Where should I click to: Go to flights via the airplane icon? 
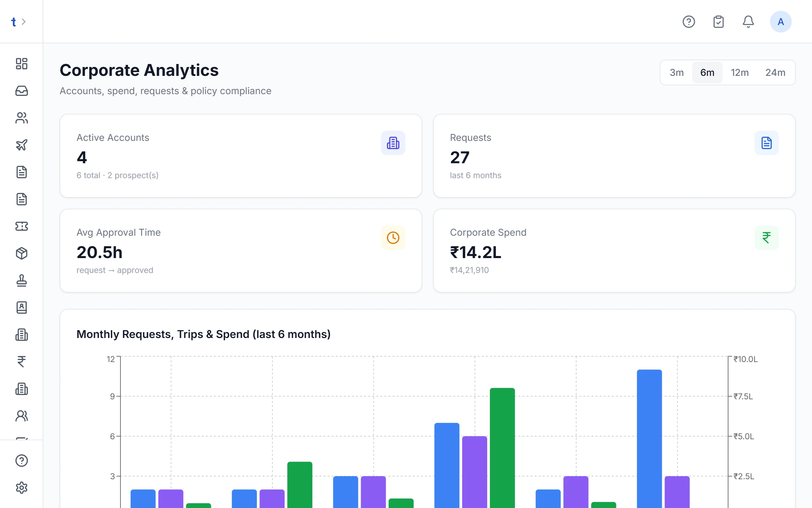(x=22, y=145)
